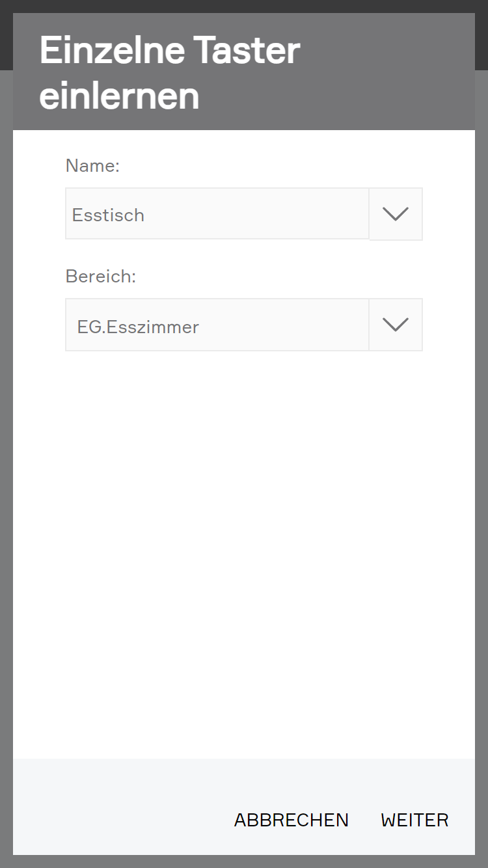
Task: Expand the Bereich dropdown arrow
Action: (x=396, y=325)
